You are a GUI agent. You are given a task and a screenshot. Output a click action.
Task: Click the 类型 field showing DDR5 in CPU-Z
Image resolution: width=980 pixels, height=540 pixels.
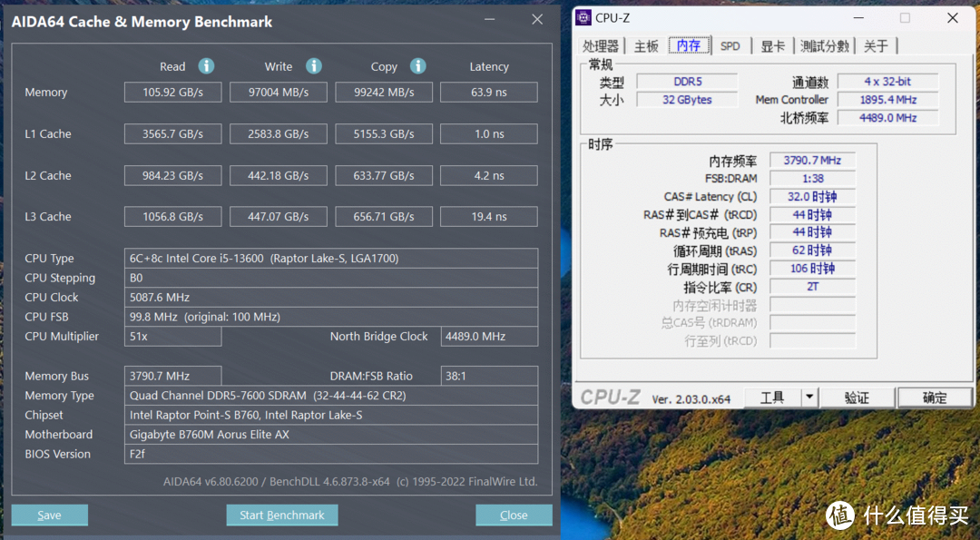pyautogui.click(x=688, y=82)
